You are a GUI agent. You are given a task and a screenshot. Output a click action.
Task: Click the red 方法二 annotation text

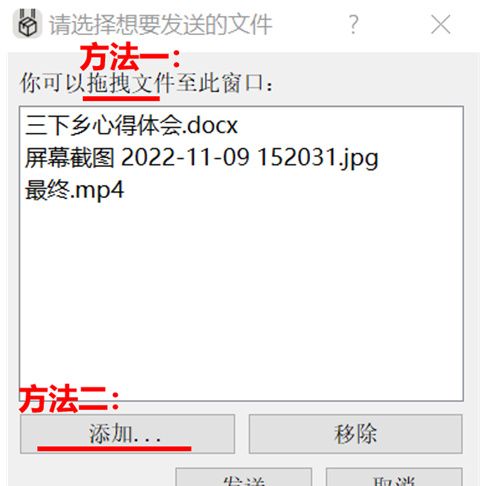[x=69, y=399]
